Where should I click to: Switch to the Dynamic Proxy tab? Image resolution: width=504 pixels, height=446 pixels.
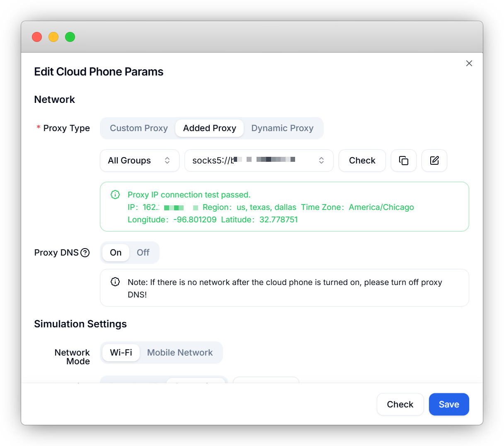pos(282,128)
